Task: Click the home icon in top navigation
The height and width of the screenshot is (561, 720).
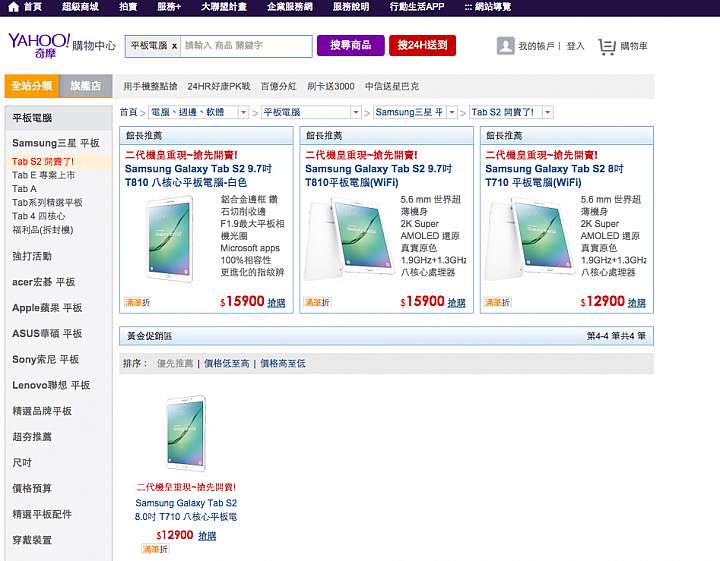Action: pos(13,7)
